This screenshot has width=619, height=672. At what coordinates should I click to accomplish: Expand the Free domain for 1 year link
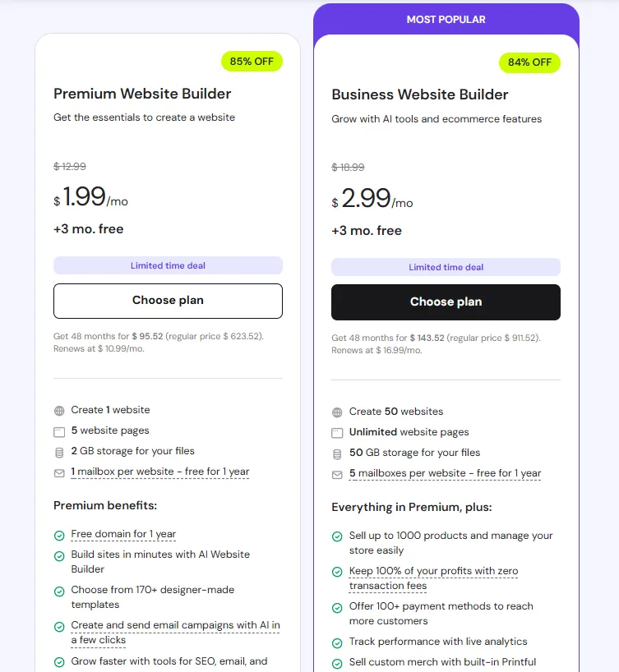pyautogui.click(x=123, y=534)
